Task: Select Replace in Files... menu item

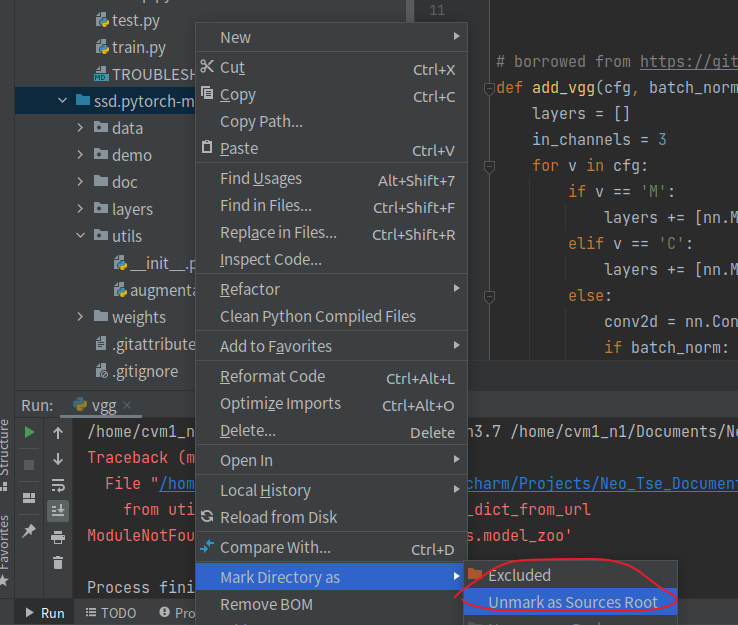Action: pos(331,232)
